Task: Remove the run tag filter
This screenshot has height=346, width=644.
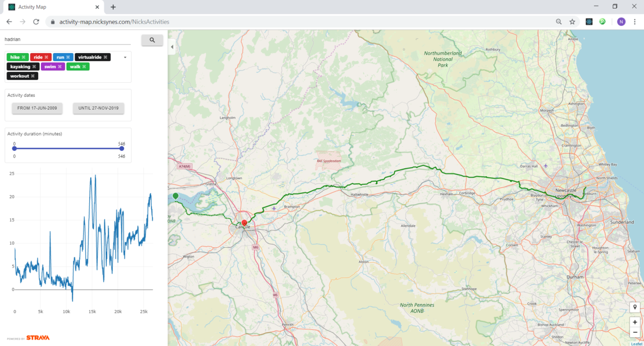Action: (x=69, y=57)
